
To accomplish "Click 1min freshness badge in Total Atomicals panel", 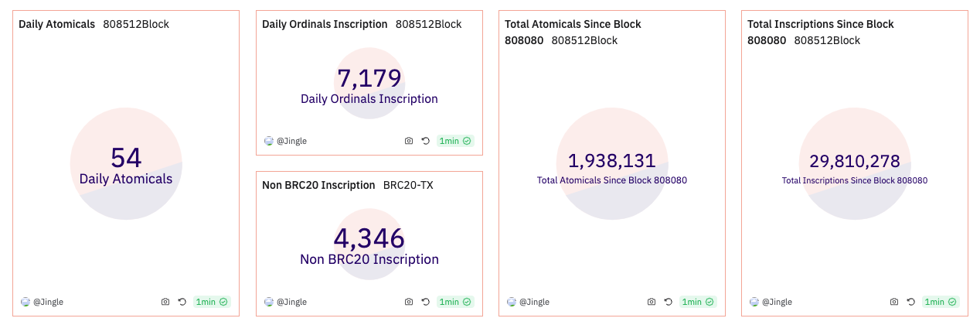I will click(x=698, y=302).
